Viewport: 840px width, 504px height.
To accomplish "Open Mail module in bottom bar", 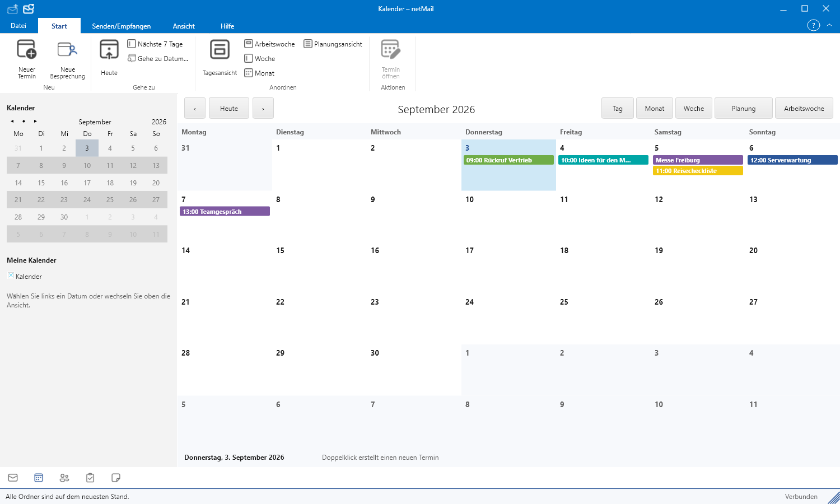I will 13,478.
